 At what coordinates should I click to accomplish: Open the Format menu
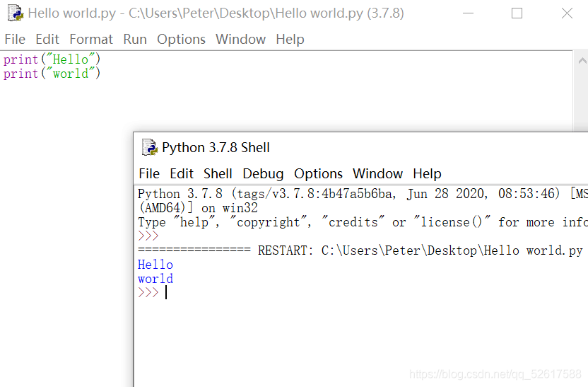[x=91, y=39]
